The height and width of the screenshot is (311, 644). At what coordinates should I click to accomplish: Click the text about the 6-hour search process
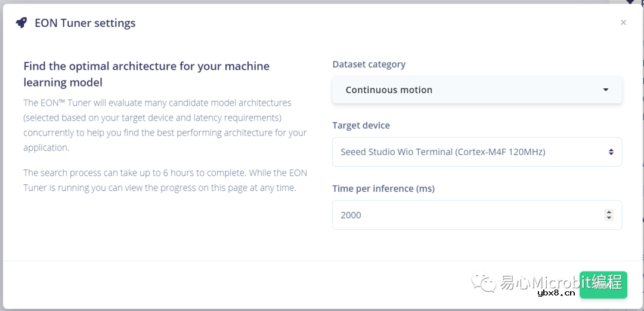pos(165,180)
